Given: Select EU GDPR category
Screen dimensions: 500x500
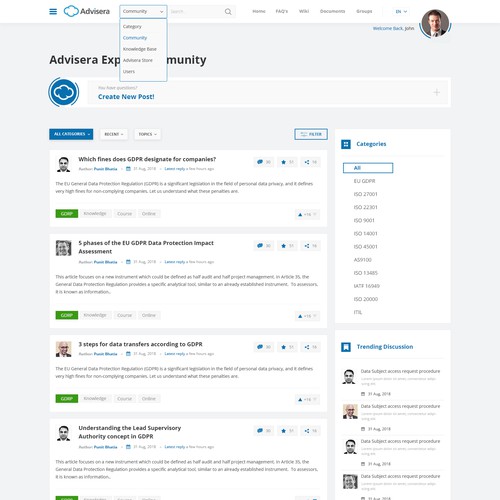Looking at the screenshot, I should pos(364,181).
